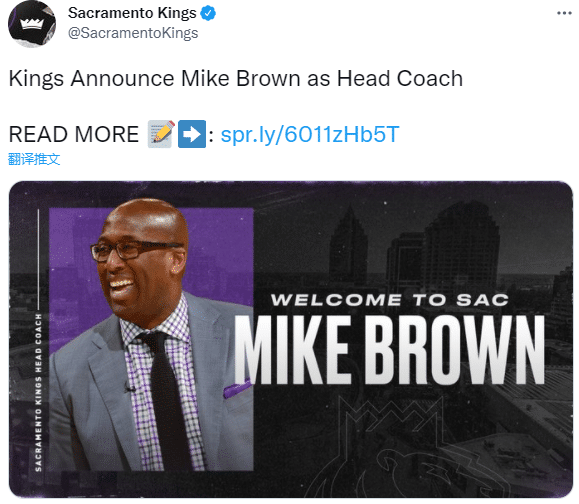Image resolution: width=579 pixels, height=504 pixels.
Task: Open the Mike Brown welcome image
Action: [291, 339]
